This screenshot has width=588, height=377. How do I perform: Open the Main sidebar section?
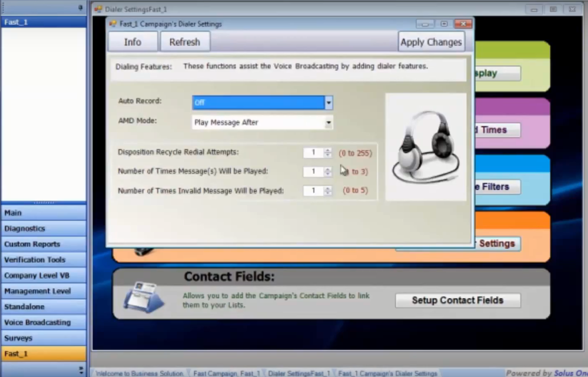point(44,213)
